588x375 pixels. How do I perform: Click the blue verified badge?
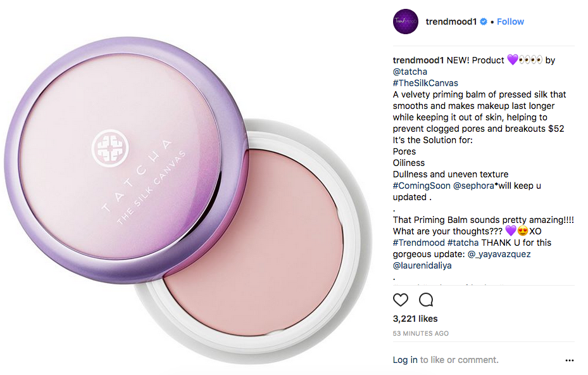coord(484,22)
